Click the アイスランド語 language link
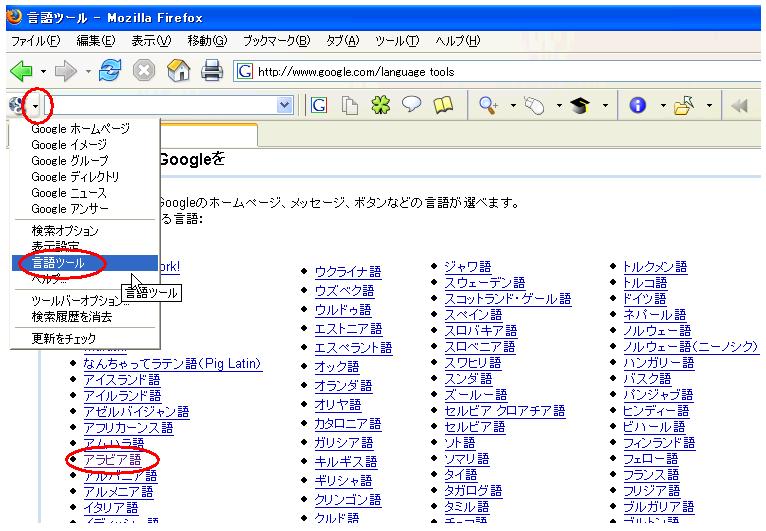Viewport: 766px width, 531px height. point(122,380)
